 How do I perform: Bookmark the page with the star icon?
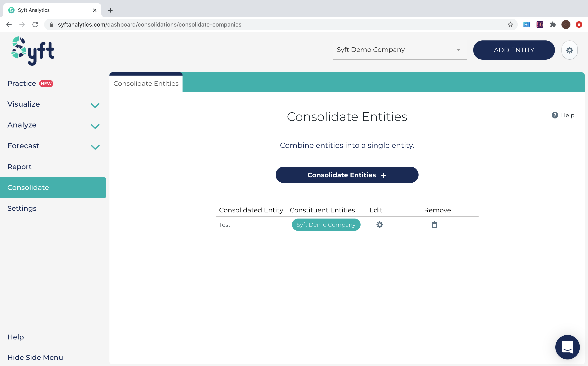[x=510, y=25]
